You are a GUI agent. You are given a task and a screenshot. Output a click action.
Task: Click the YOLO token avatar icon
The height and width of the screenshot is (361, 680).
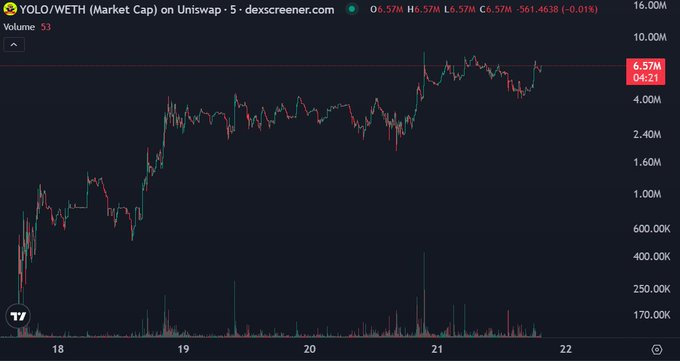click(10, 9)
